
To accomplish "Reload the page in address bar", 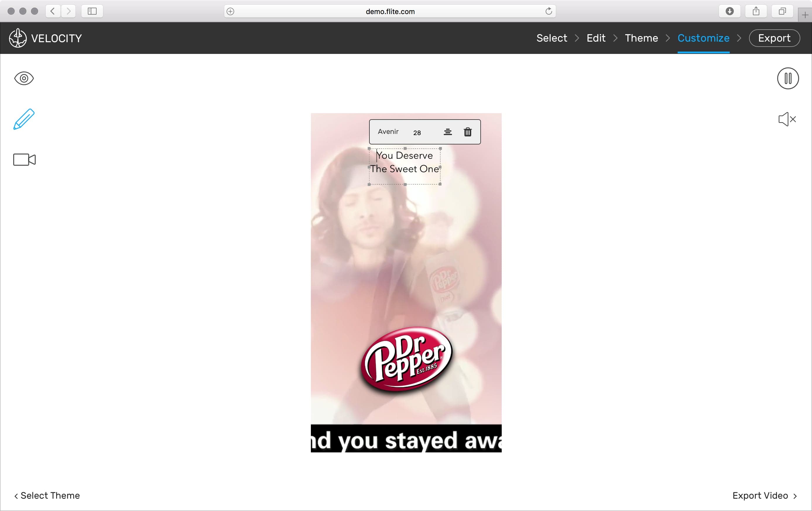I will pos(549,11).
